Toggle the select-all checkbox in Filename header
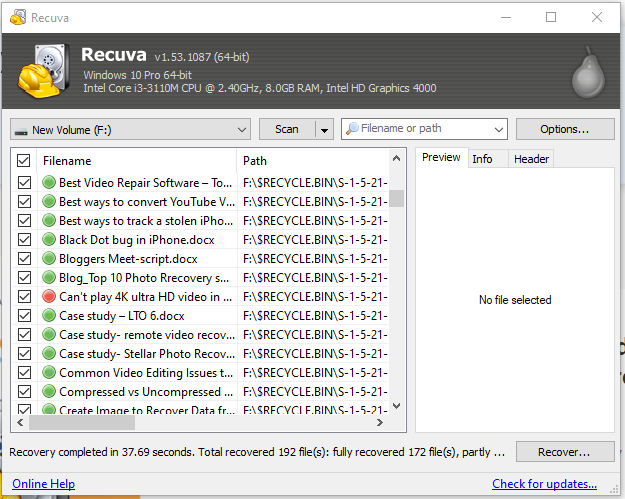The width and height of the screenshot is (625, 499). 24,161
